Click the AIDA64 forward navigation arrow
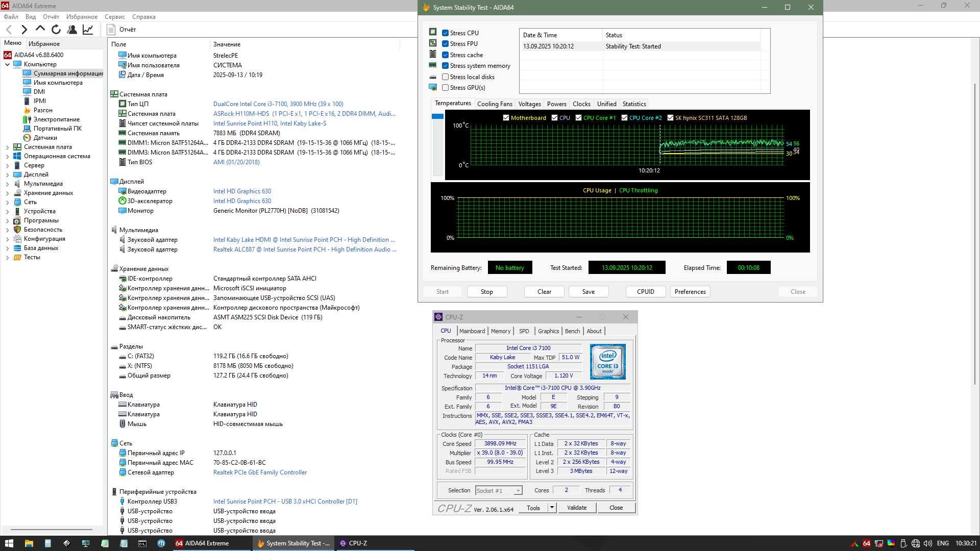Viewport: 980px width, 551px height. pyautogui.click(x=24, y=30)
